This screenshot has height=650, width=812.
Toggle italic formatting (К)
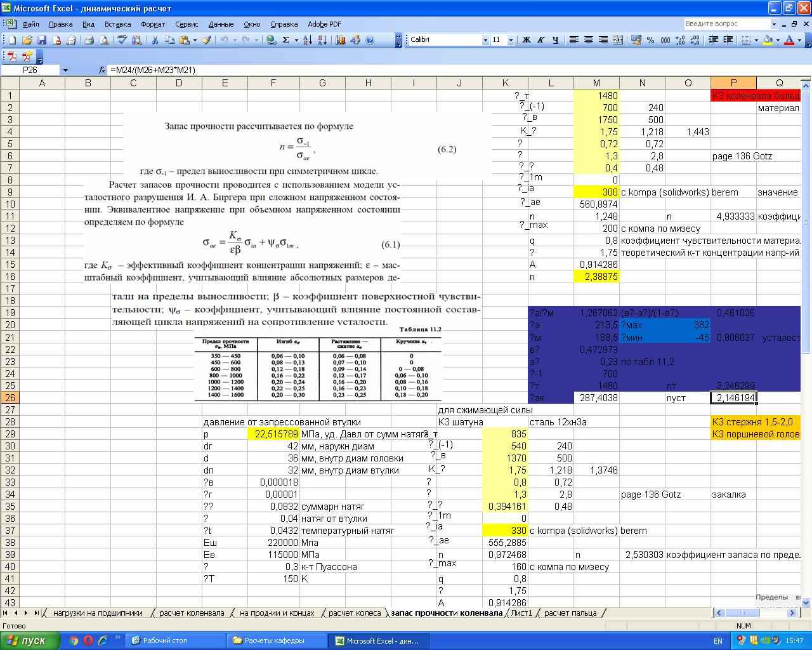coord(541,39)
